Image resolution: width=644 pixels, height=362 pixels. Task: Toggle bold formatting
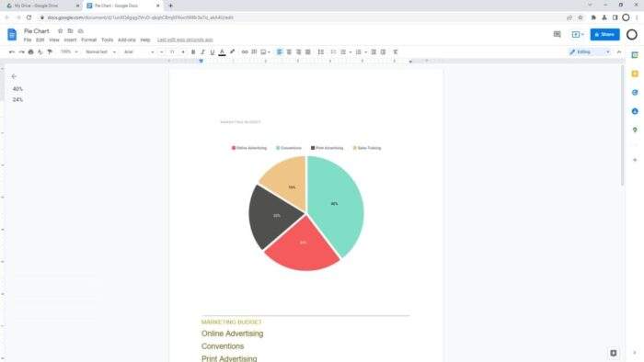pos(193,52)
